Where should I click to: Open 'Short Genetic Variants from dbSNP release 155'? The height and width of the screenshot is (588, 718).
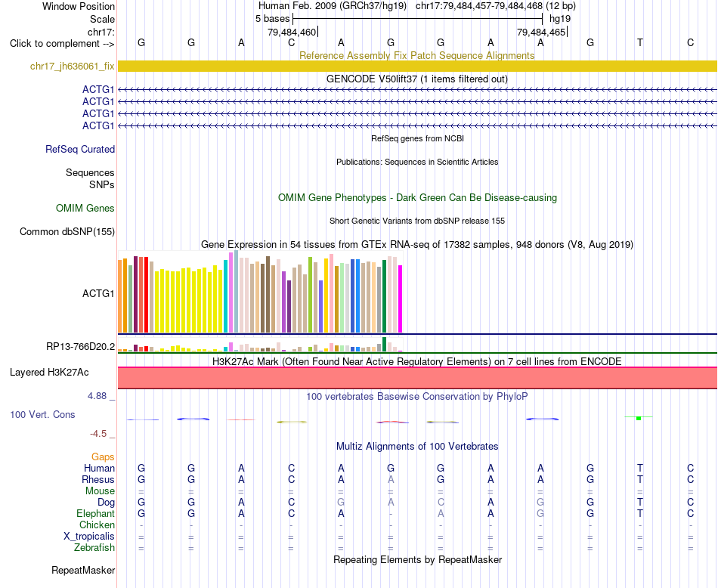(417, 221)
